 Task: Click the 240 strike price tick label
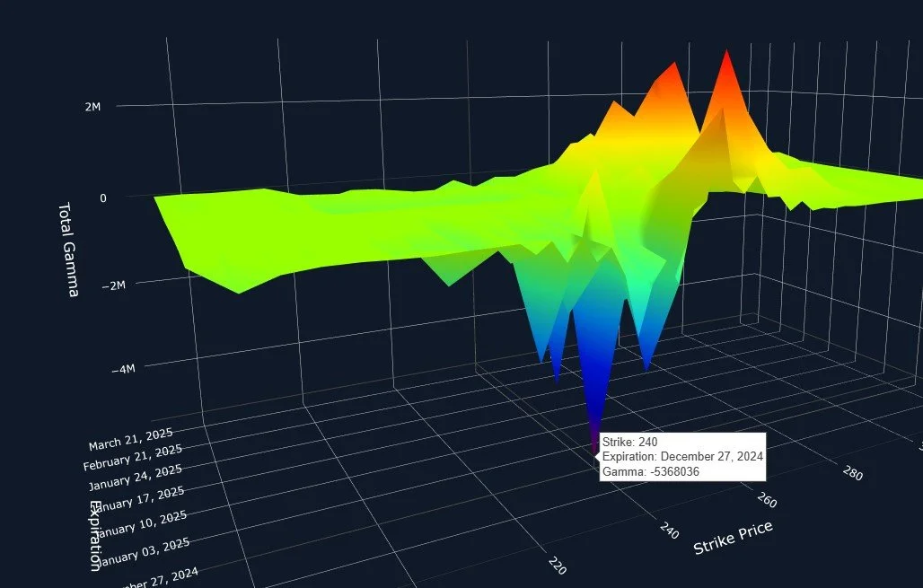tap(669, 531)
